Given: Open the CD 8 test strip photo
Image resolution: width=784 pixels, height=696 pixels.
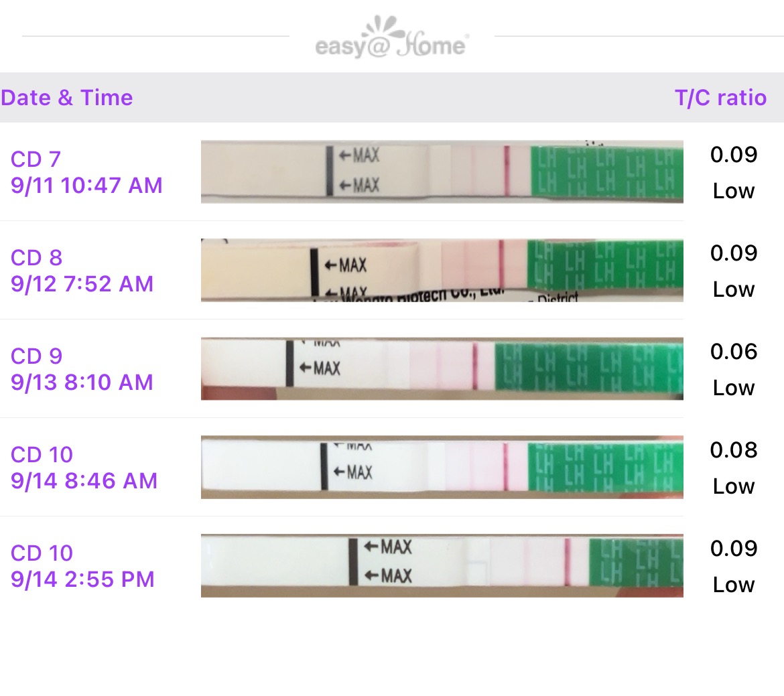Looking at the screenshot, I should pos(442,270).
